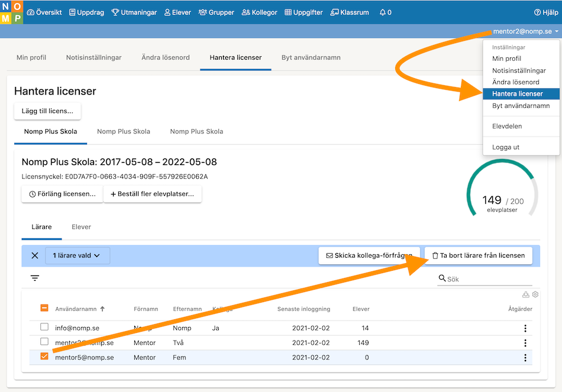The image size is (562, 392).
Task: Open Uppdrag in the top navigation
Action: tap(86, 12)
